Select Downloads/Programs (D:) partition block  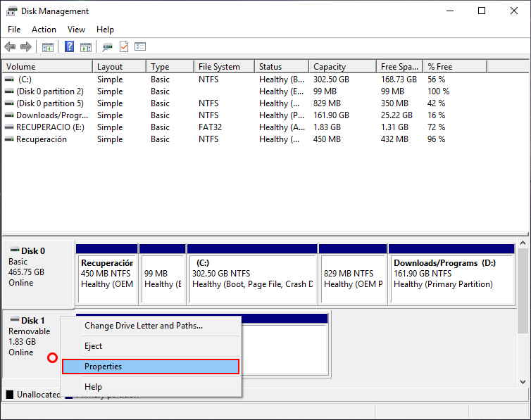coord(451,274)
